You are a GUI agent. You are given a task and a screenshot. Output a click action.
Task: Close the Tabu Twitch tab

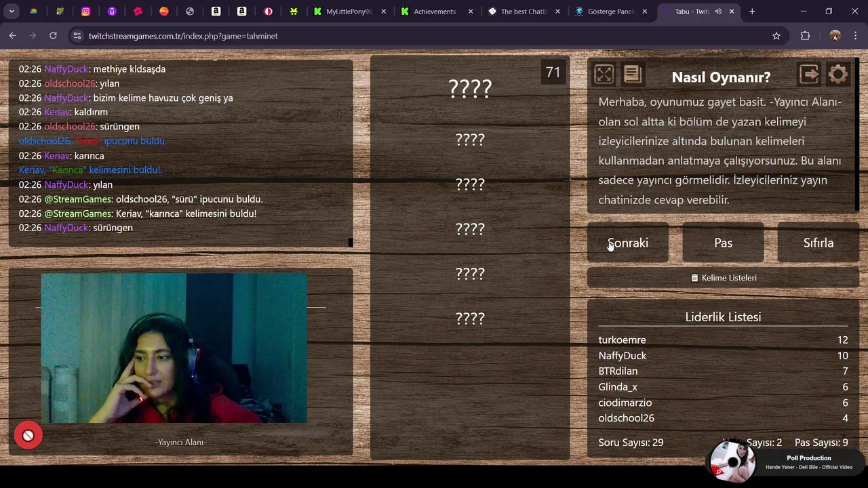(732, 12)
